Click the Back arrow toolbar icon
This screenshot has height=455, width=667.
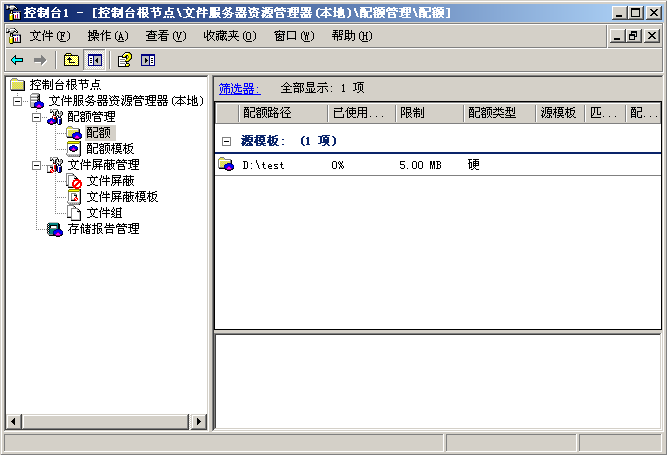pos(17,60)
